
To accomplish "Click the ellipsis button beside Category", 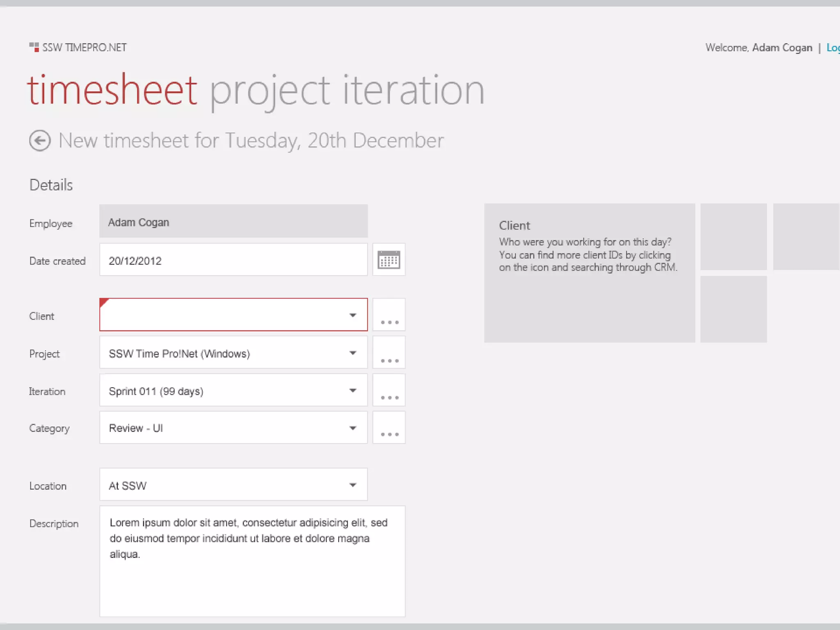I will click(389, 428).
